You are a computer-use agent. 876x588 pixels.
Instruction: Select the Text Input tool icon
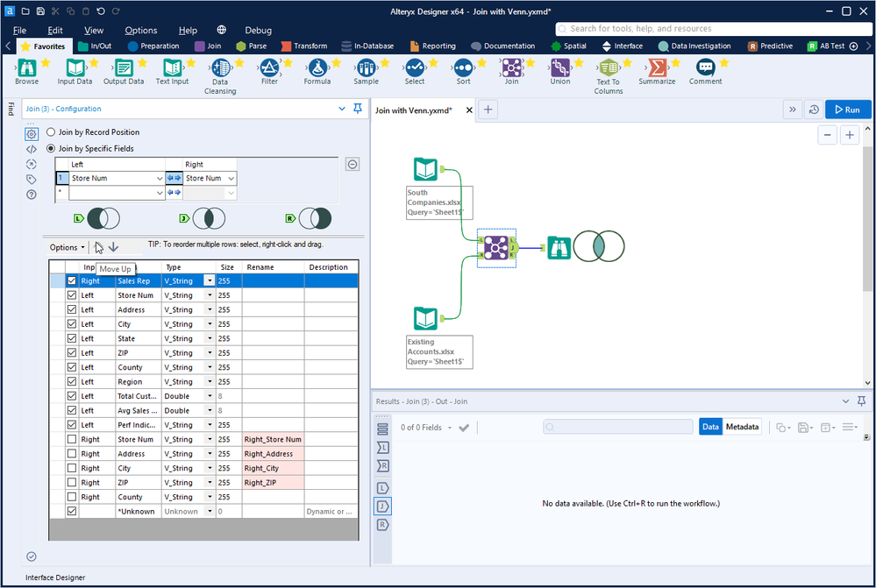pyautogui.click(x=172, y=68)
